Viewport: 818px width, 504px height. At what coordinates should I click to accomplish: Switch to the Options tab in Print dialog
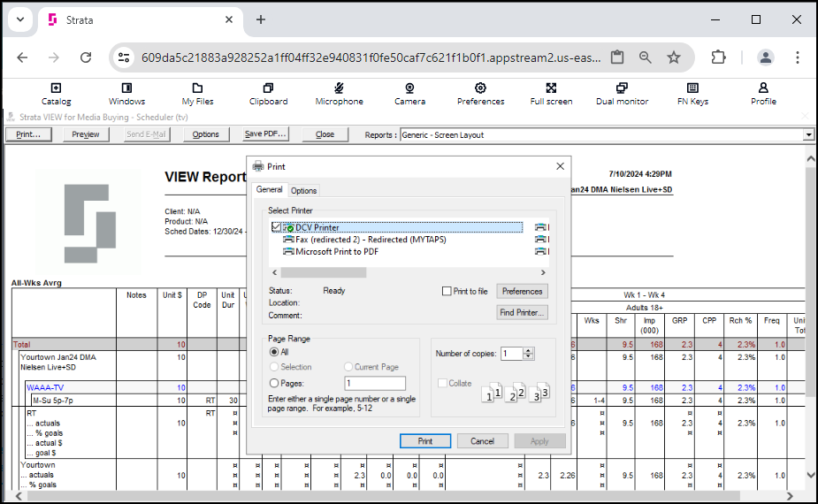tap(303, 191)
